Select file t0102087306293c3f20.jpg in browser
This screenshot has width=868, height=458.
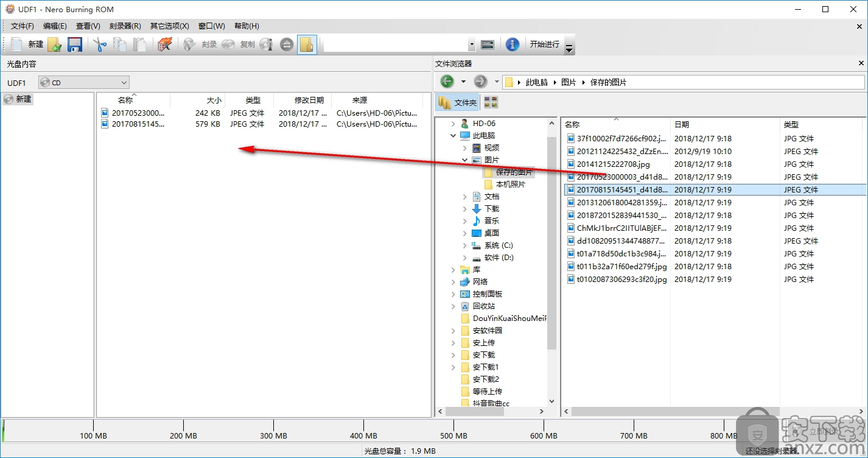point(622,279)
